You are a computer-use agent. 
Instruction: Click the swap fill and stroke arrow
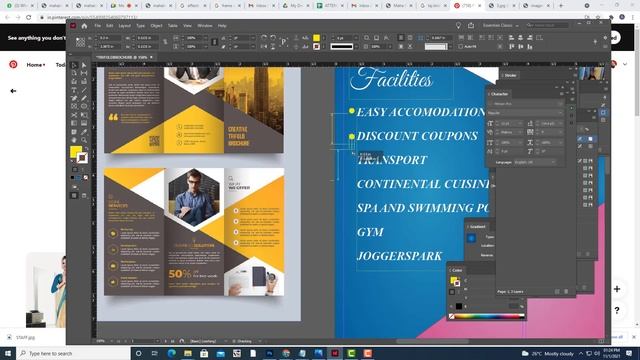(x=86, y=148)
